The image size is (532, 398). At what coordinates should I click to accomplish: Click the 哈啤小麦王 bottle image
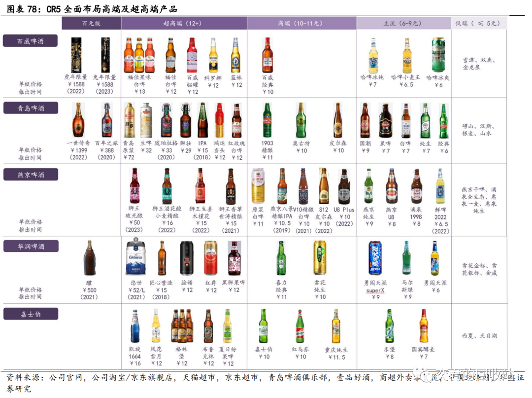(406, 56)
